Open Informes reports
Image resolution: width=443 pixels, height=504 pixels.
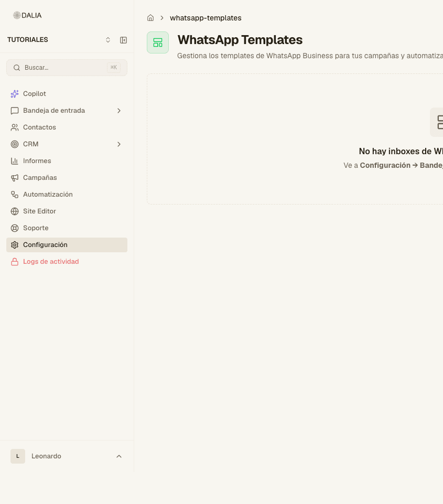[67, 161]
